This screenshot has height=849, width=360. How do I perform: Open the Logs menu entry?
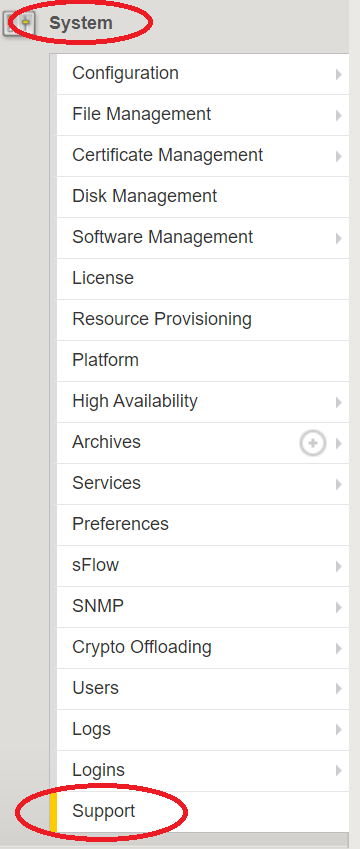pyautogui.click(x=203, y=730)
